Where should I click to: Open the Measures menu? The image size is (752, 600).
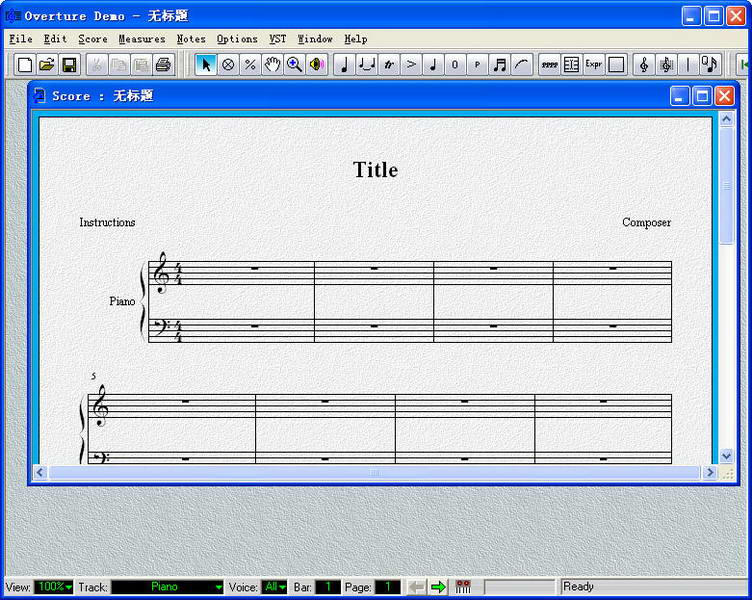coord(141,39)
